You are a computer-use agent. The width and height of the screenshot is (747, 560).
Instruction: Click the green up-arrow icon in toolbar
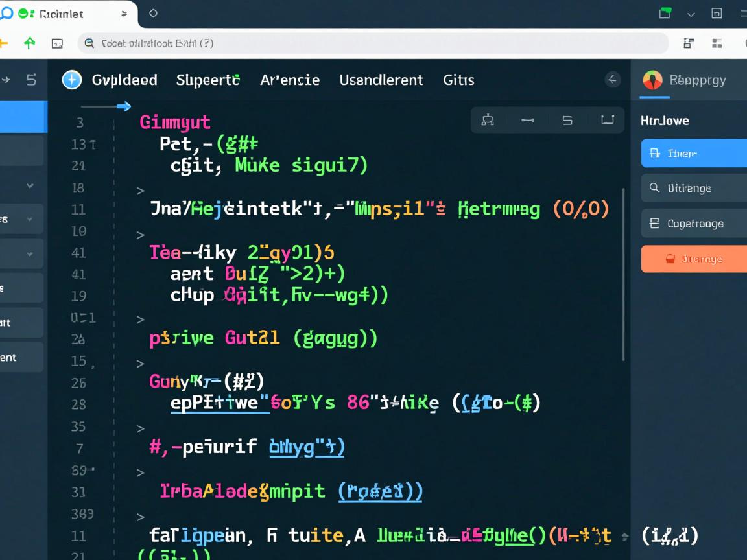[x=29, y=43]
